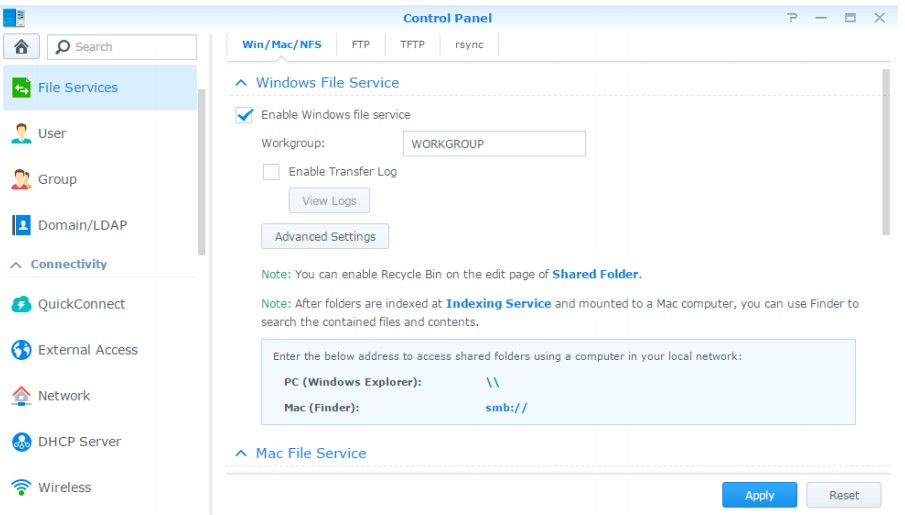
Task: Select the Wireless label
Action: [65, 487]
